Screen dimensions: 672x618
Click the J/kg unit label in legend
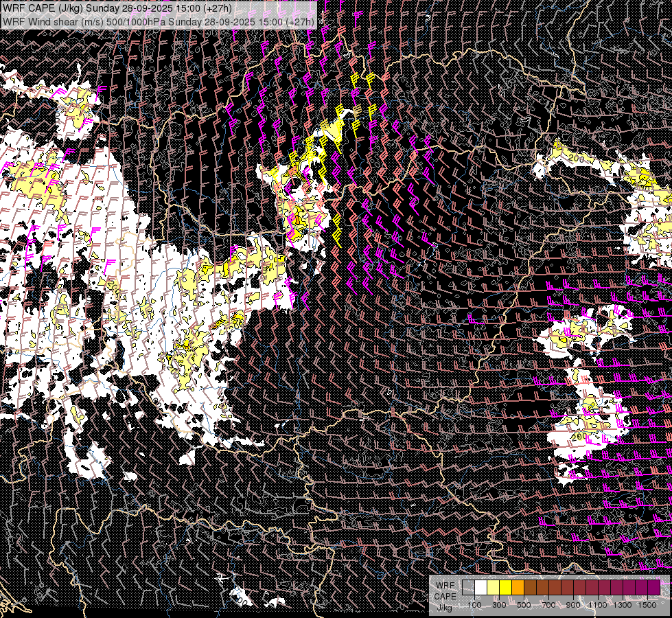coord(444,607)
